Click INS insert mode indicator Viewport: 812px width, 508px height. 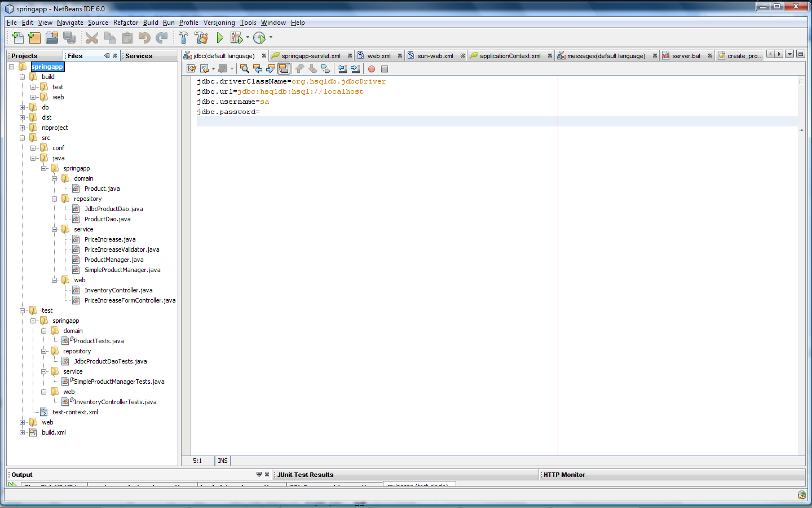pos(223,461)
